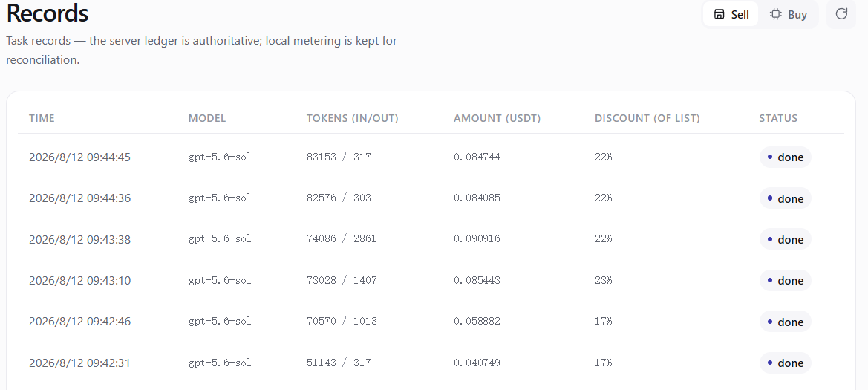
Task: Click the MODEL column header
Action: (207, 118)
